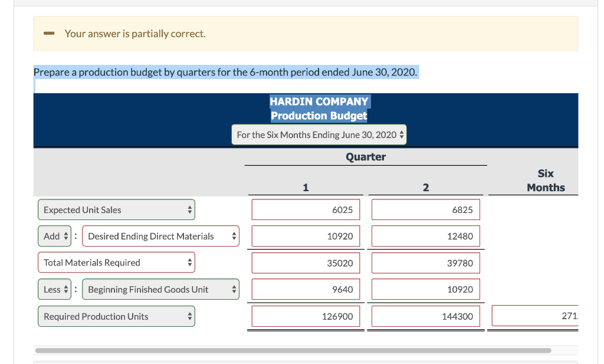Click the Quarter 1 field containing 9640

tap(306, 289)
